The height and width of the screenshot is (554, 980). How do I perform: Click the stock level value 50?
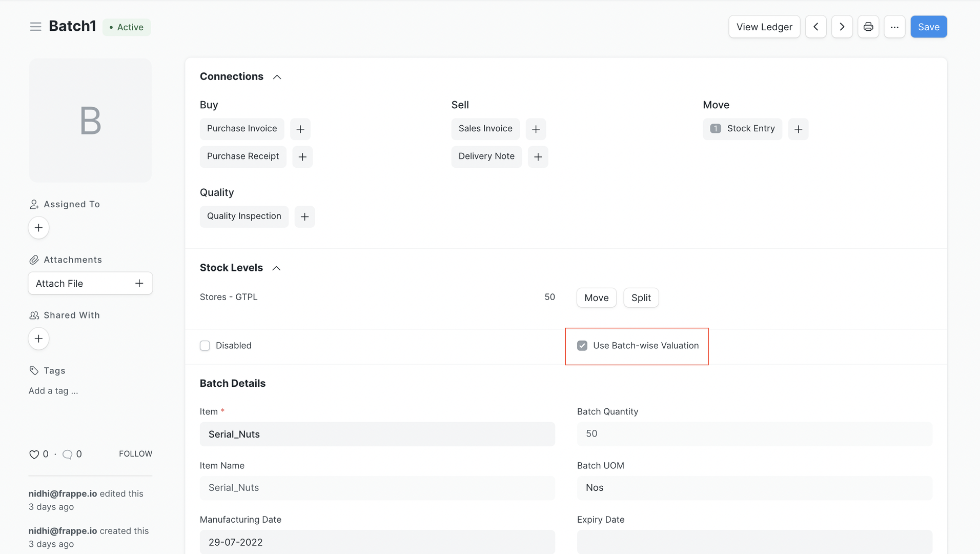click(x=549, y=297)
